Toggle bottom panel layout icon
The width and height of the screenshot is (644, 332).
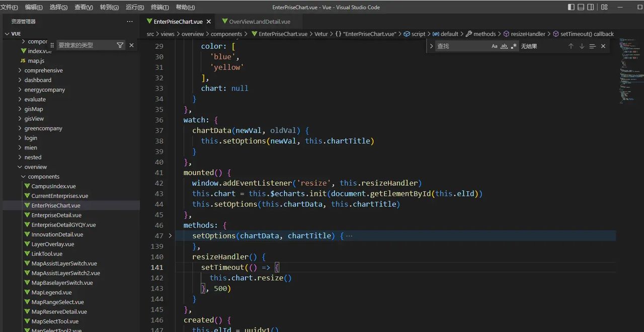(581, 7)
